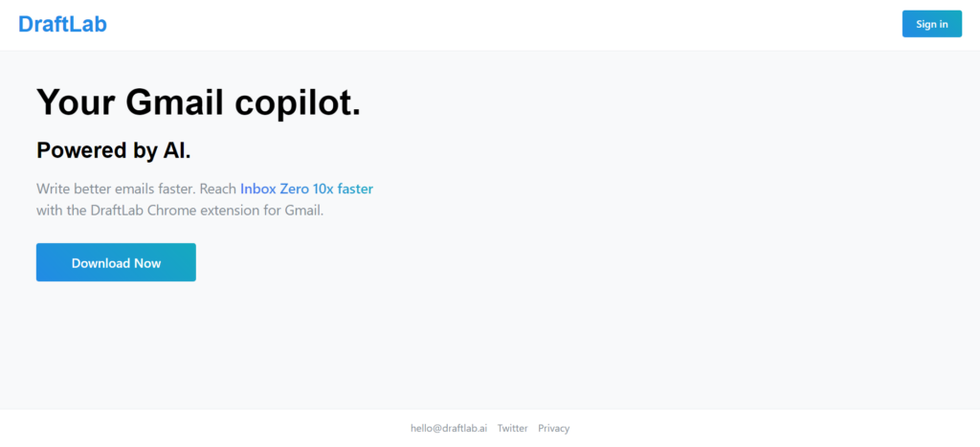This screenshot has height=447, width=980.
Task: Click the word "Reach" in the description
Action: (x=217, y=189)
